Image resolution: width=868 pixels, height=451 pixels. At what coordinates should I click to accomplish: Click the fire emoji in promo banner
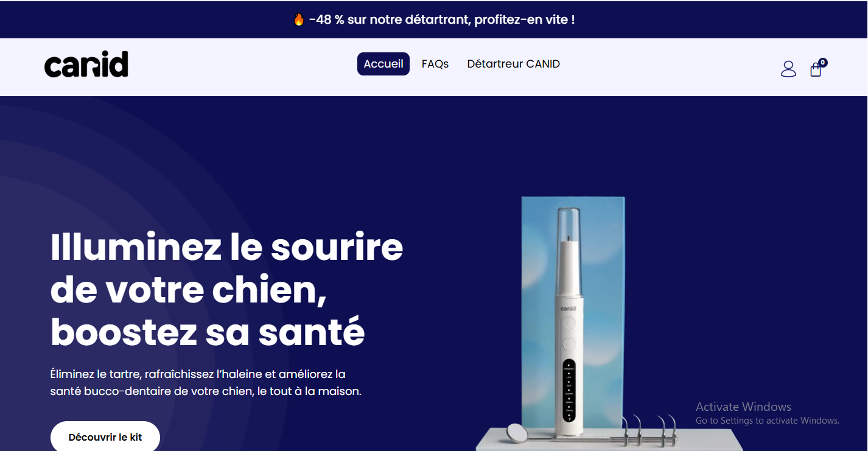coord(299,19)
